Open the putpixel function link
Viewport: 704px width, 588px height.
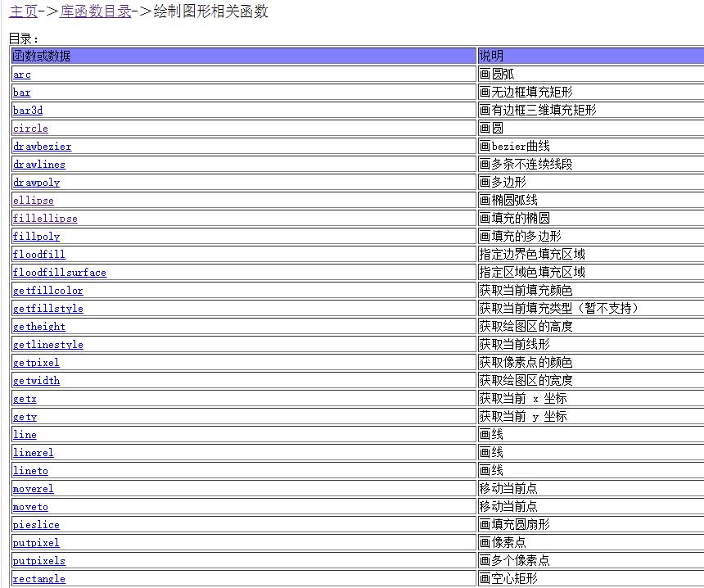coord(36,543)
